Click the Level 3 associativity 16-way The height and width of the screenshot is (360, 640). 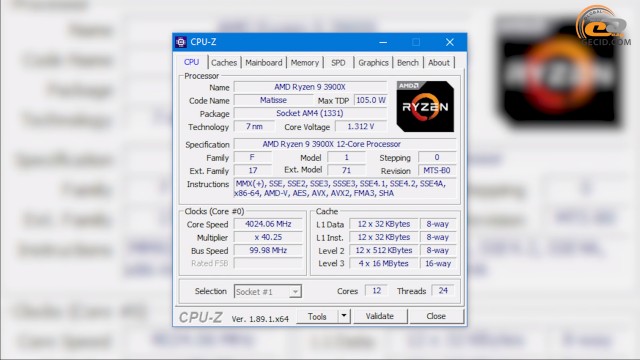(438, 263)
